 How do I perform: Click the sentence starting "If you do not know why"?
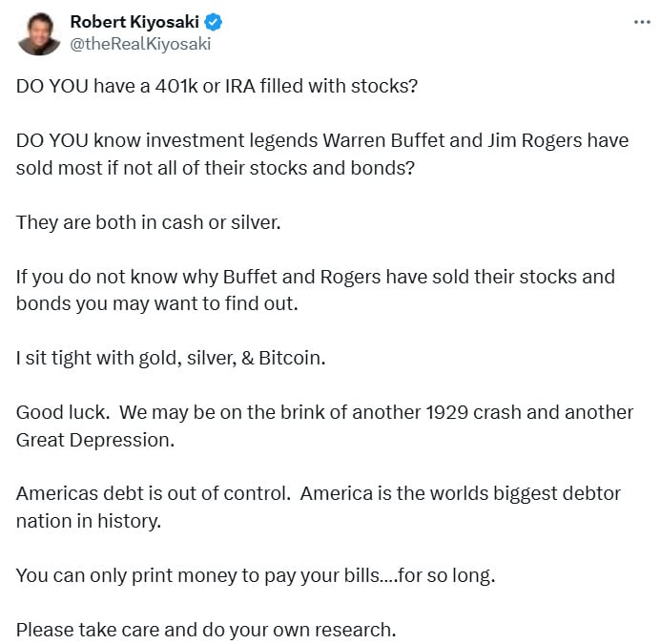pyautogui.click(x=315, y=277)
